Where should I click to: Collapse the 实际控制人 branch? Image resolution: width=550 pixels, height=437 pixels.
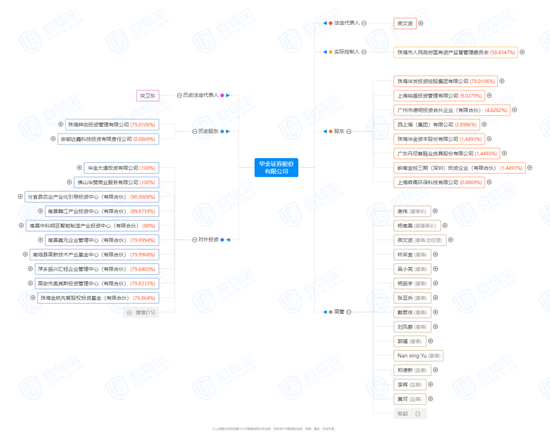364,52
